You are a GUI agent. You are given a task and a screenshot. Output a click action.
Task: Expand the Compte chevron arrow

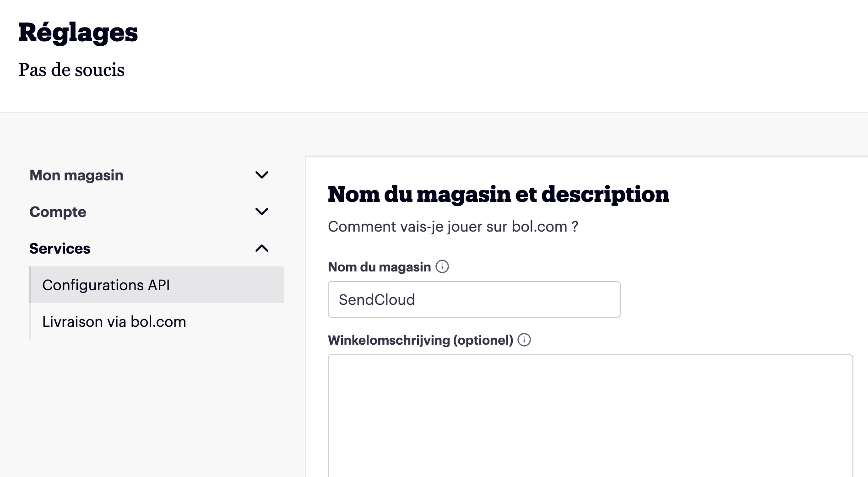point(262,211)
